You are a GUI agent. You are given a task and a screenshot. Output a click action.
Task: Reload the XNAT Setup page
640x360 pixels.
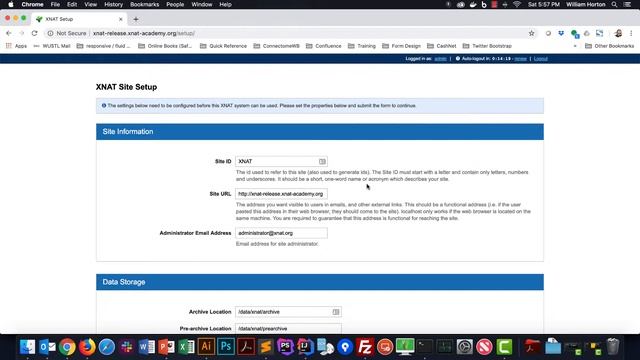coord(34,33)
